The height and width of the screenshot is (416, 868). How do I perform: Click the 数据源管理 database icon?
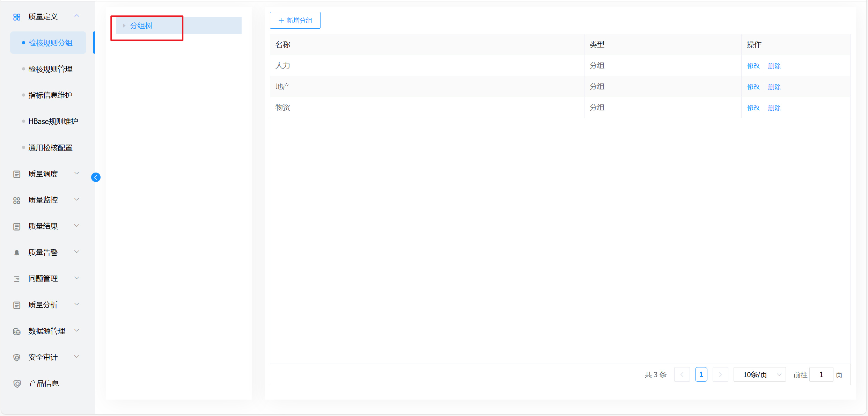tap(17, 331)
